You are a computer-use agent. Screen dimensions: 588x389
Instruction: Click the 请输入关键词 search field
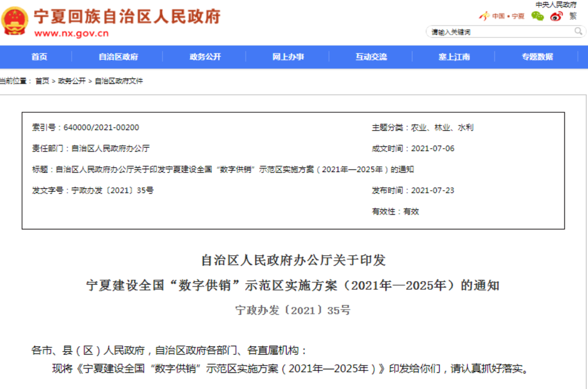[501, 32]
